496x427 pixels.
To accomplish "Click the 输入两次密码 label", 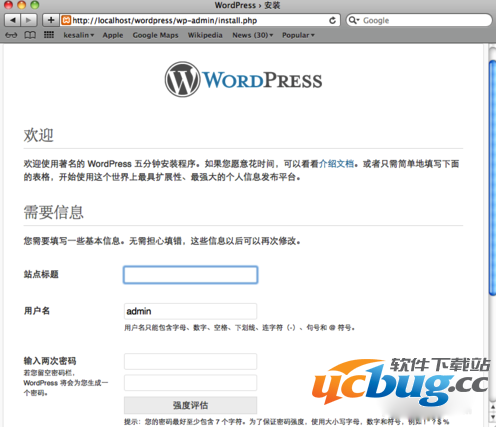I will (x=50, y=361).
